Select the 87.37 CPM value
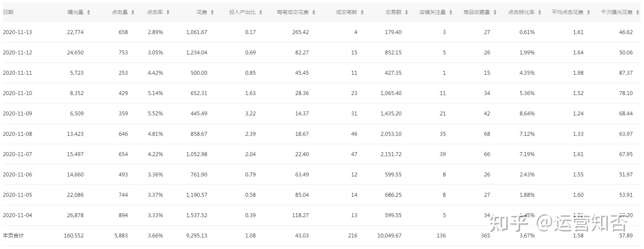This screenshot has height=249, width=644. [x=626, y=73]
